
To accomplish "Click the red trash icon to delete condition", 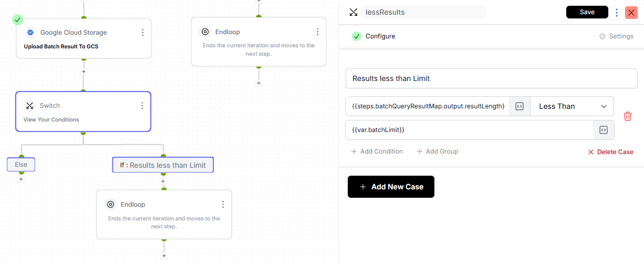I will [x=627, y=116].
